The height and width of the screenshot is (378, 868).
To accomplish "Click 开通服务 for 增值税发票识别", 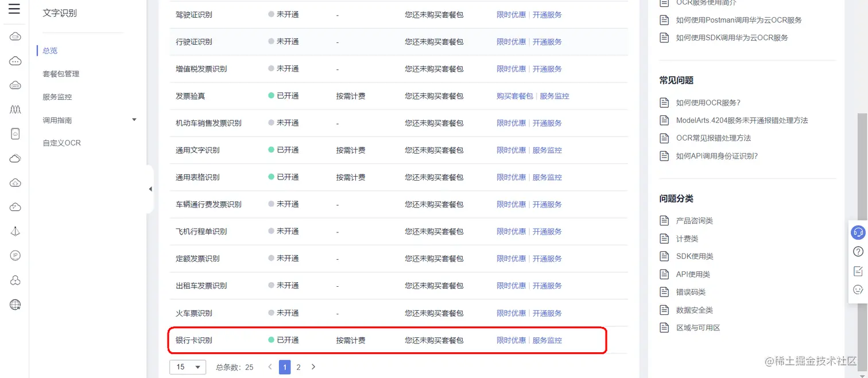I will 547,69.
